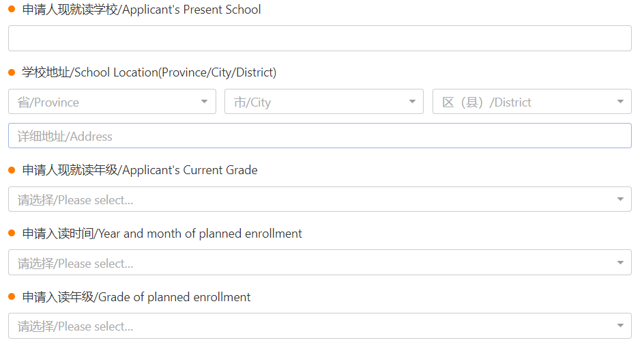
Task: Focus the 详细地址/Address input field
Action: click(x=319, y=136)
